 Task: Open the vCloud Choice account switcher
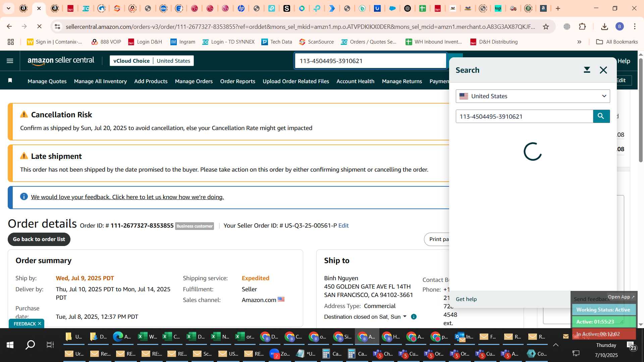coord(152,61)
